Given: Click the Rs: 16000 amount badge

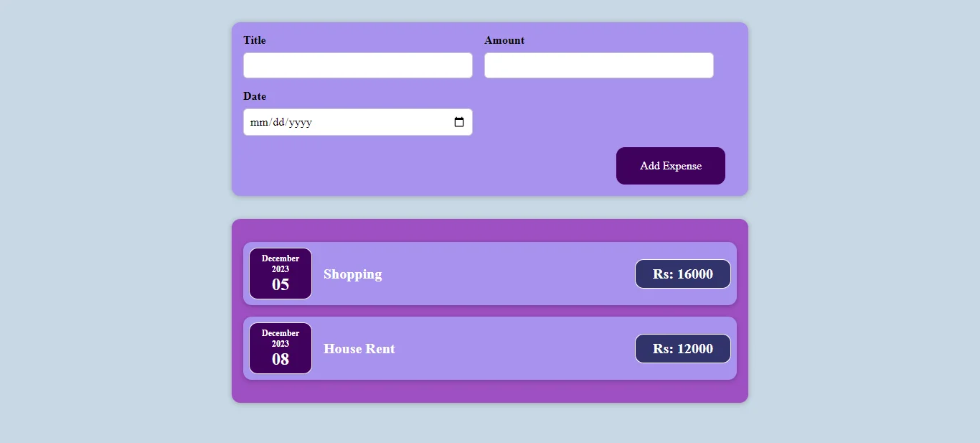Looking at the screenshot, I should [x=683, y=274].
